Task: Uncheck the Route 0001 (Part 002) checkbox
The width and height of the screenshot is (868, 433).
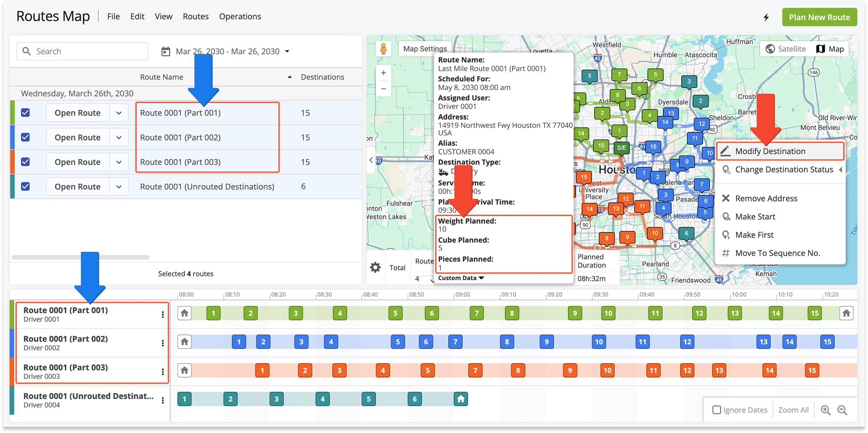Action: pyautogui.click(x=26, y=137)
